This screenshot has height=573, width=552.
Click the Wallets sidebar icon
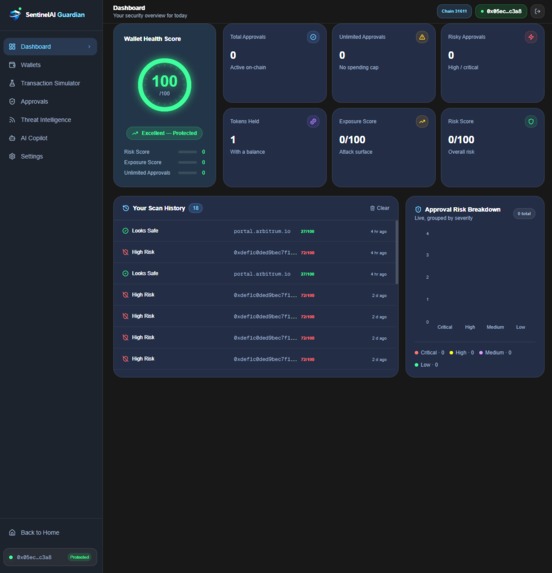click(x=12, y=65)
